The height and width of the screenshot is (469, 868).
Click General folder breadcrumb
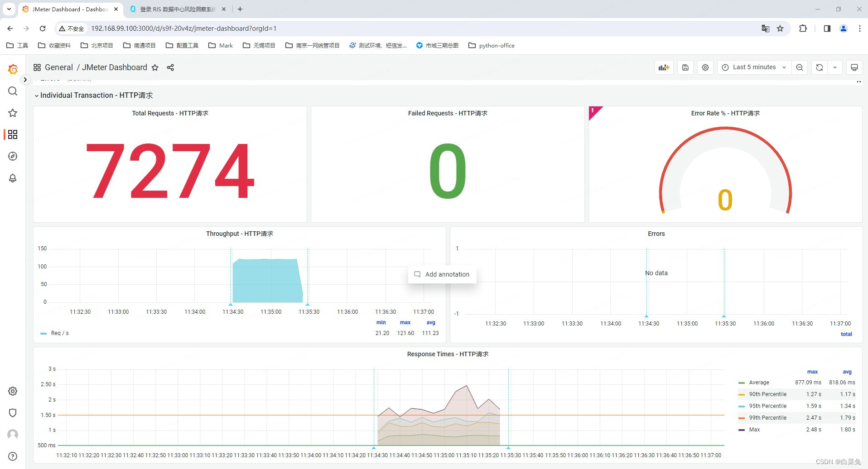coord(59,67)
